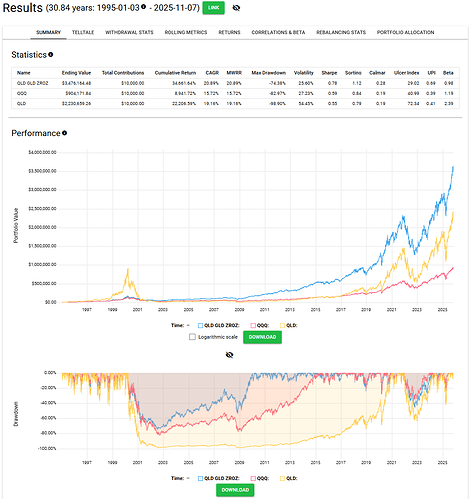The width and height of the screenshot is (471, 499).
Task: Toggle blue QLD GLD ZROZ swatch in Performance legend
Action: 200,325
